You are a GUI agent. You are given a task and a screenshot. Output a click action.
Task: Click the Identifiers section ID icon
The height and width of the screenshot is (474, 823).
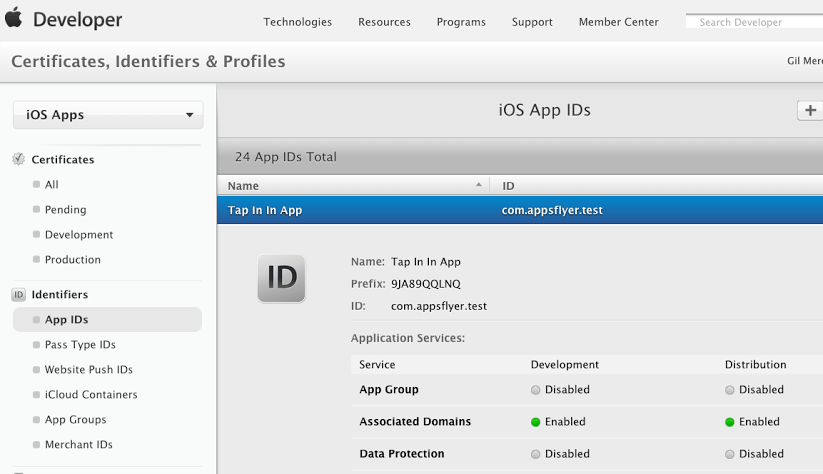coord(18,294)
